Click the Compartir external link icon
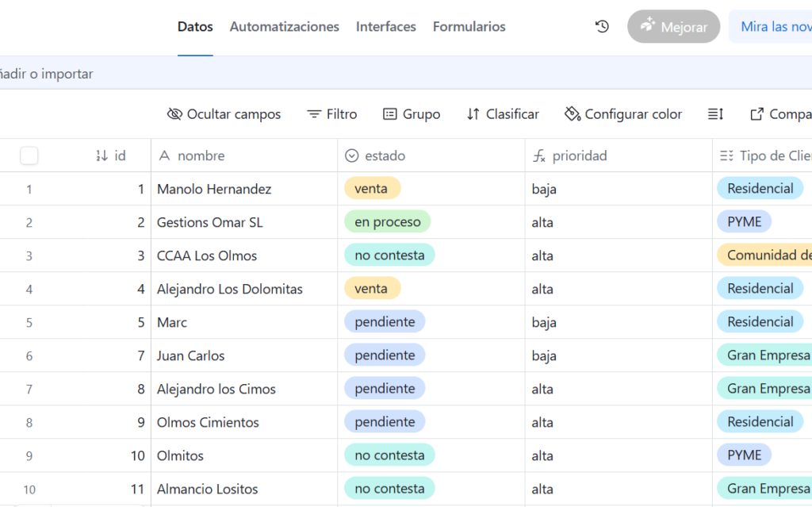The width and height of the screenshot is (812, 507). [x=756, y=114]
